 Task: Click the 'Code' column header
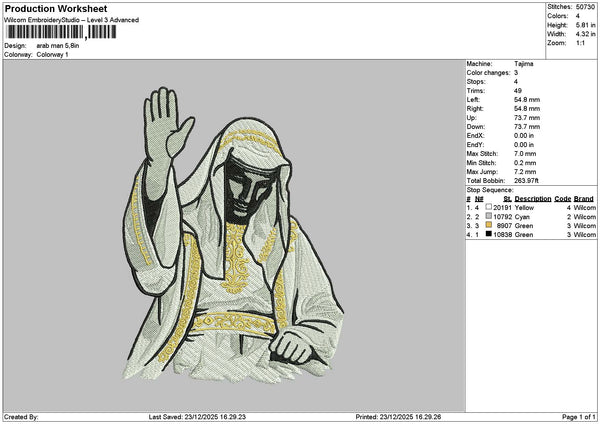[x=562, y=199]
